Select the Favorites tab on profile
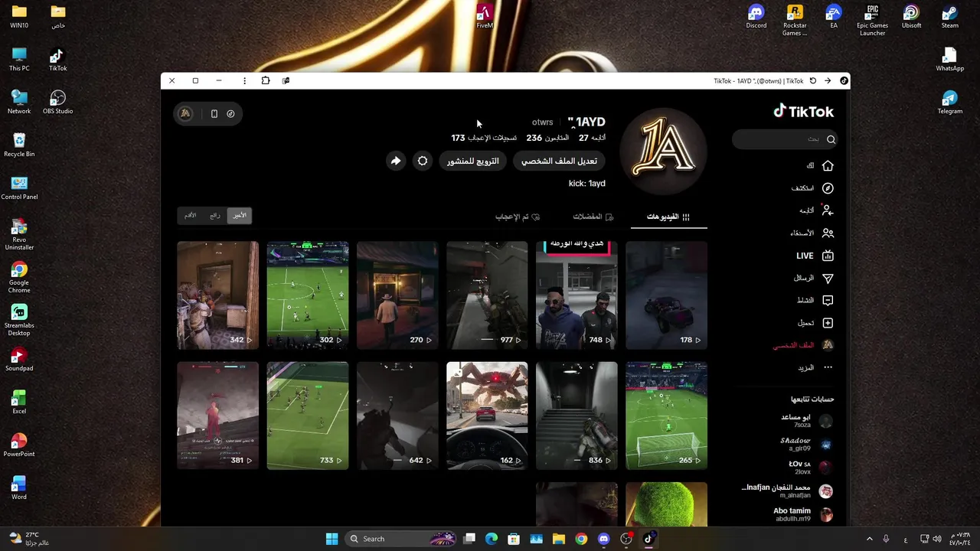The image size is (980, 551). point(593,217)
